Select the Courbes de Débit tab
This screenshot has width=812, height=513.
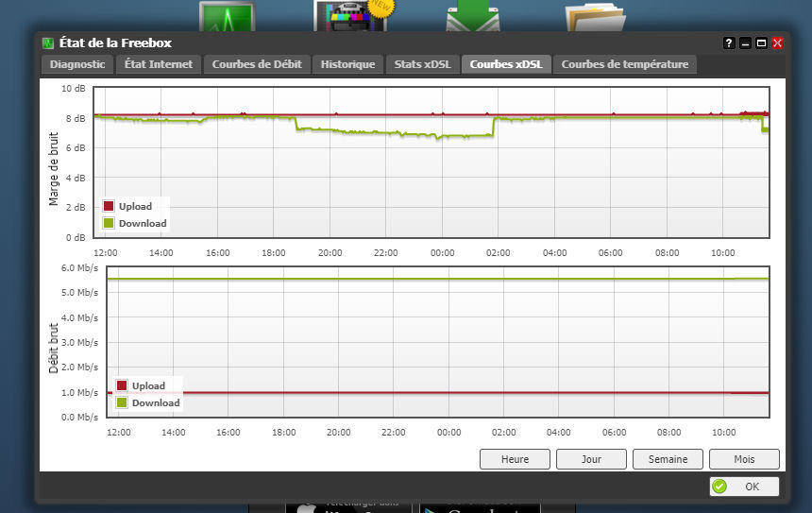pos(257,65)
